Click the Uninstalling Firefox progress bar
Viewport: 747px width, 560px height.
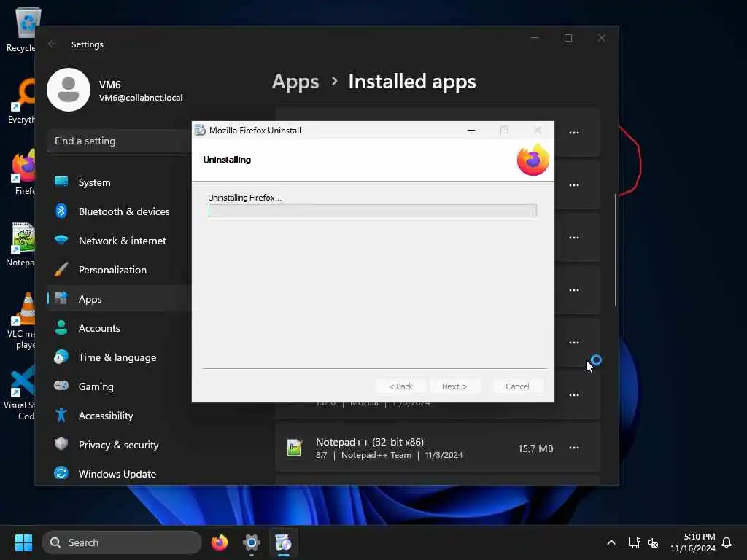click(x=373, y=211)
